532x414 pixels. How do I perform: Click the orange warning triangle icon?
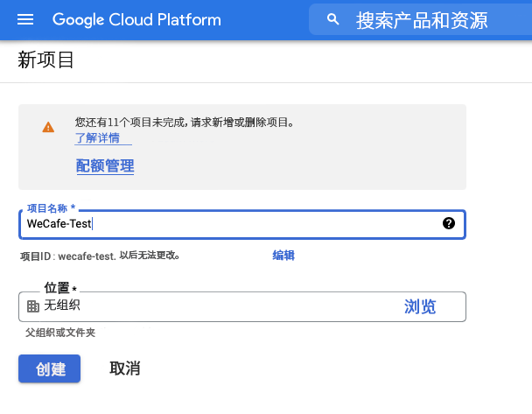48,127
